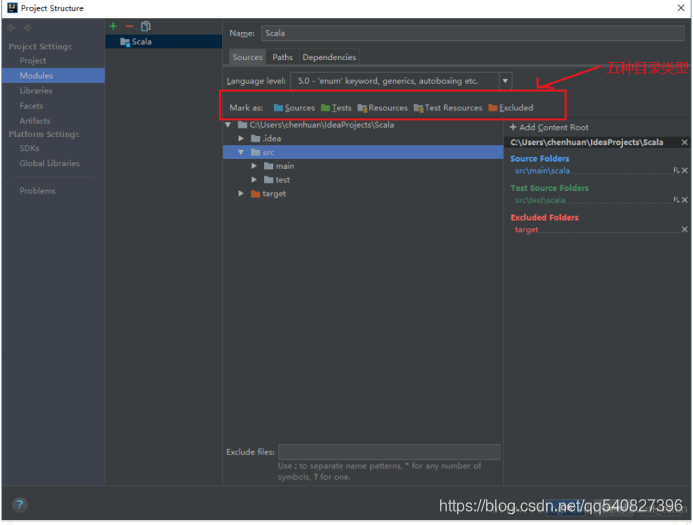Collapse the src folder

coord(241,152)
